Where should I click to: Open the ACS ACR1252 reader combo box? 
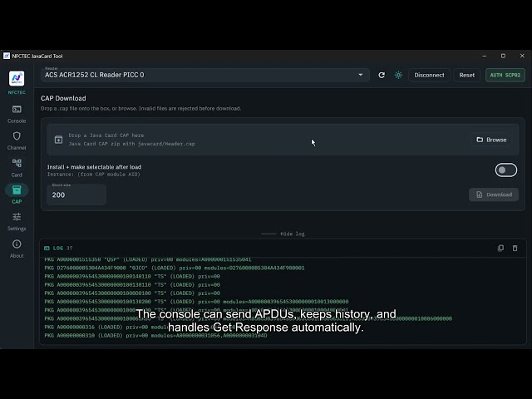point(205,75)
